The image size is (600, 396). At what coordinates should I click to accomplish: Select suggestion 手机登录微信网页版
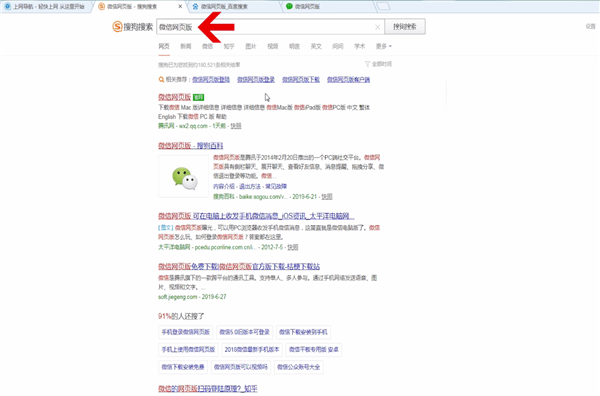pos(186,332)
